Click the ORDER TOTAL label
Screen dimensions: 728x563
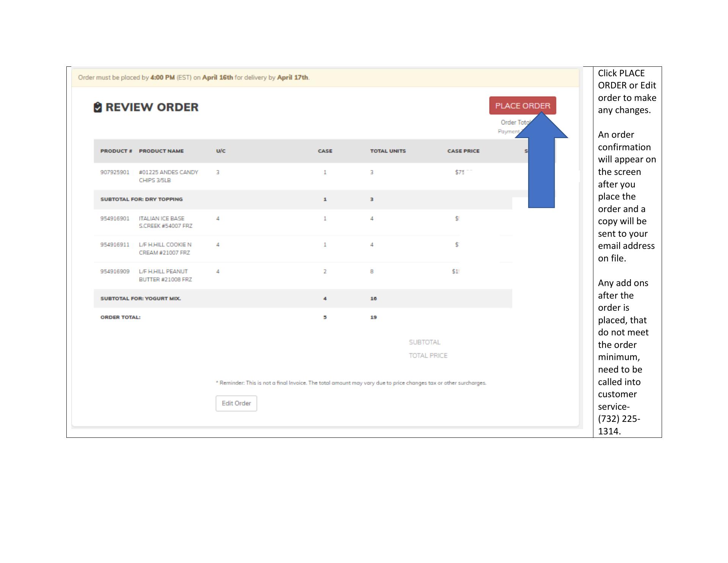point(120,317)
